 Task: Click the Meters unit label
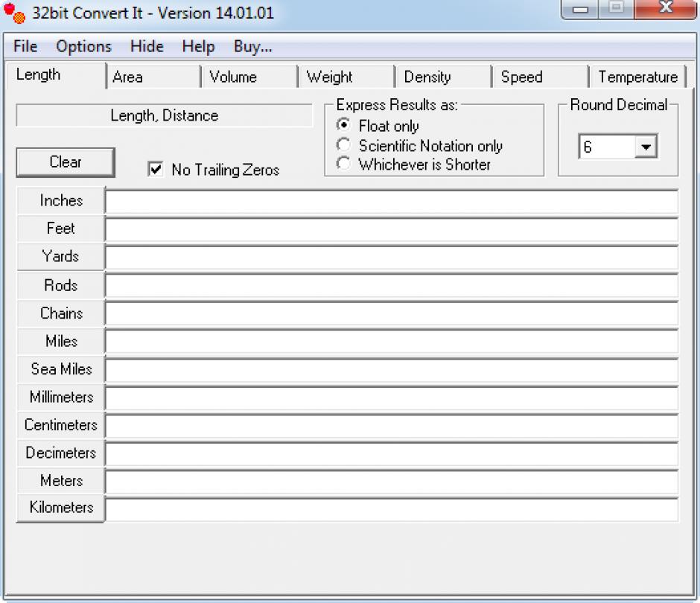click(61, 481)
